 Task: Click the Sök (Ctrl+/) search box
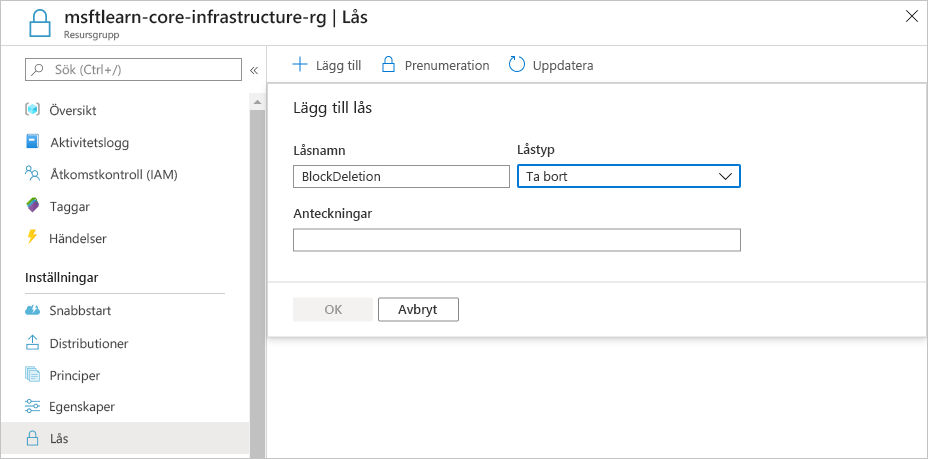click(133, 70)
